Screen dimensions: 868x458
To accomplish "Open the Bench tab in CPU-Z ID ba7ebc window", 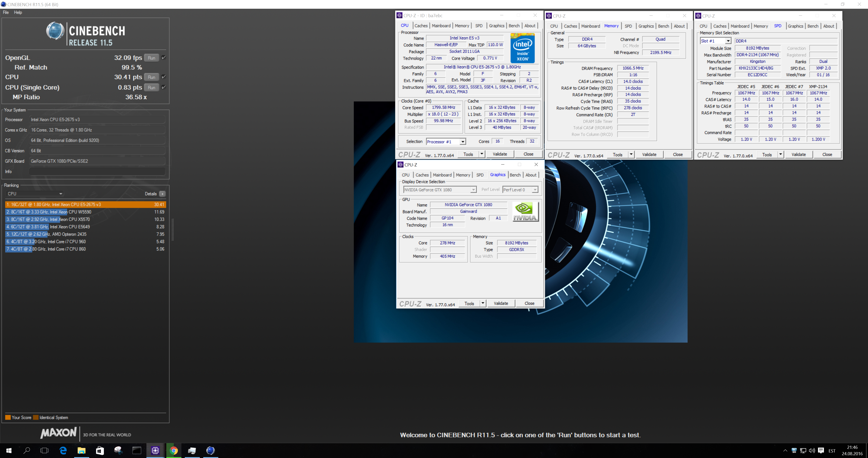I will pos(514,26).
